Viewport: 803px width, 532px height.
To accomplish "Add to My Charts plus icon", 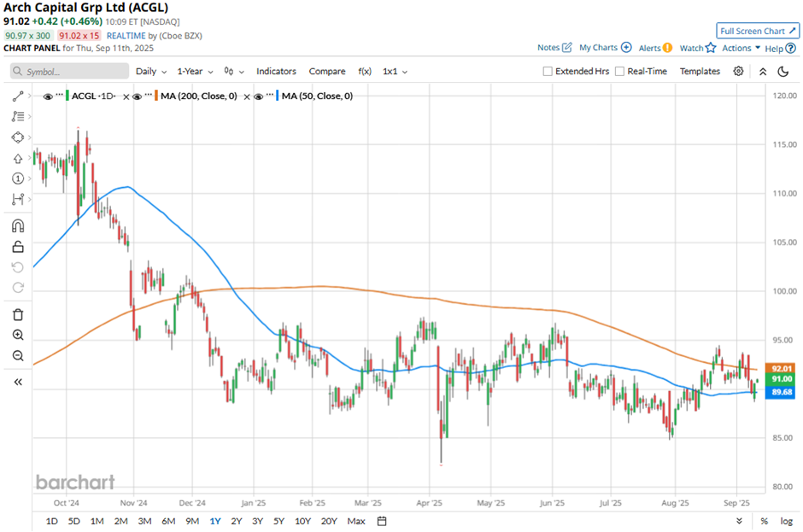I will 626,47.
